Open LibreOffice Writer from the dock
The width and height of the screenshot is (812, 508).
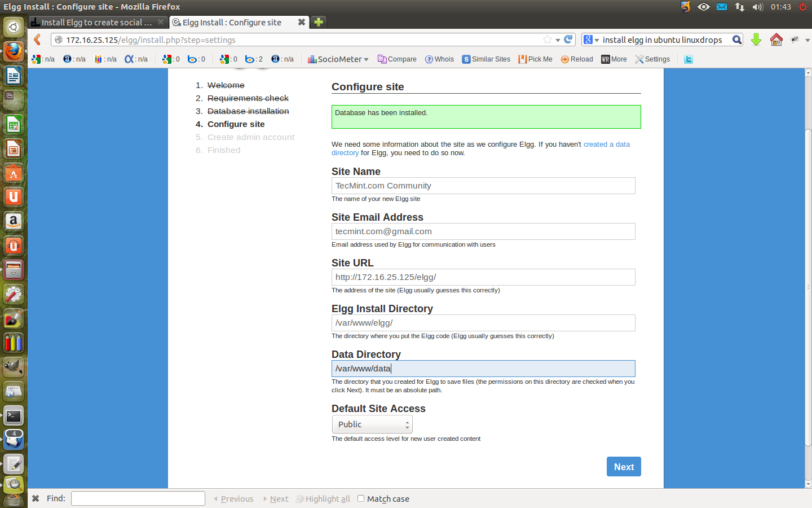point(14,76)
